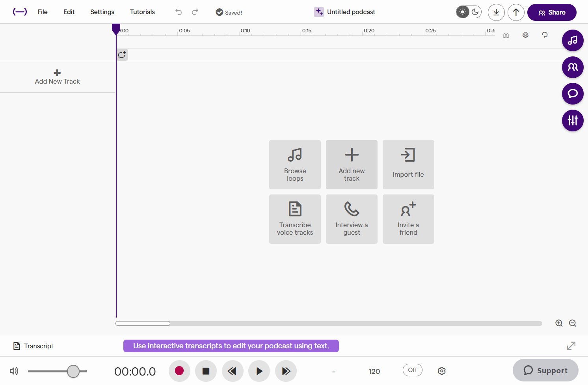Viewport: 588px width, 385px height.
Task: Open the Tutorials menu
Action: [x=142, y=12]
